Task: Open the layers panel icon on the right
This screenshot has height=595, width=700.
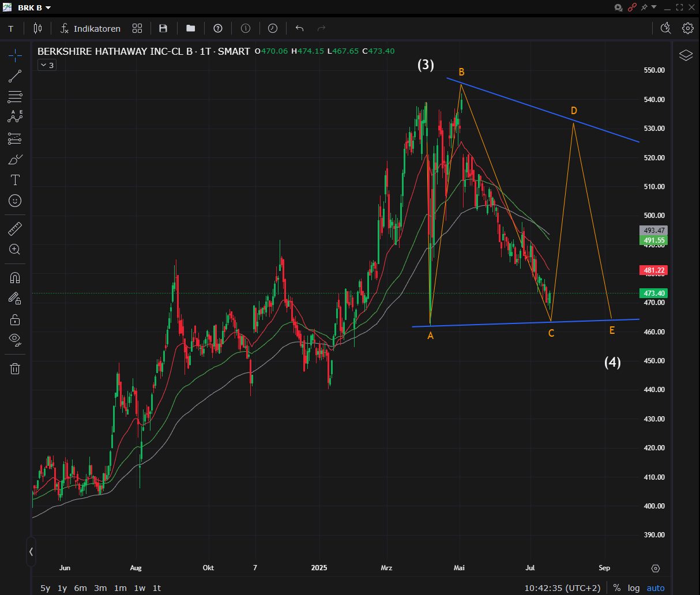Action: (686, 55)
